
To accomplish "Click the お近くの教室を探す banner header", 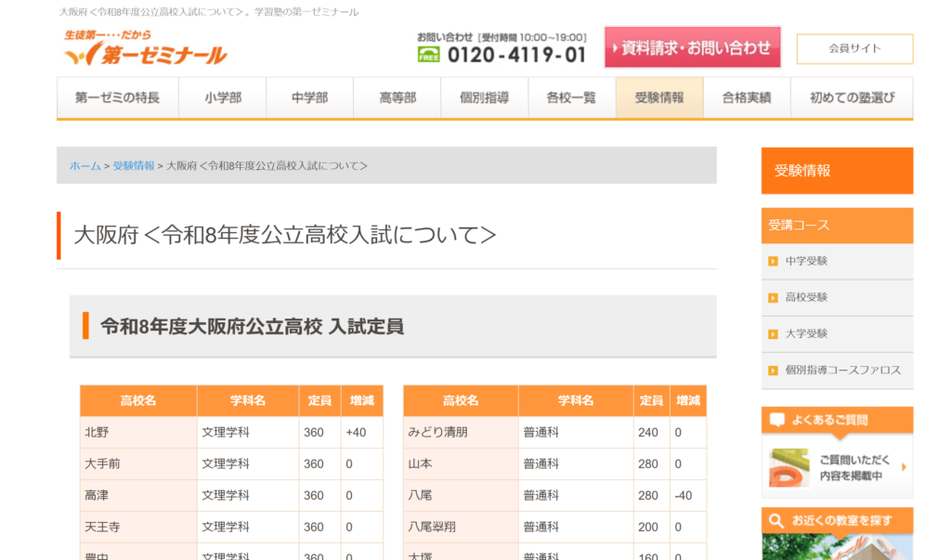I will [x=837, y=521].
